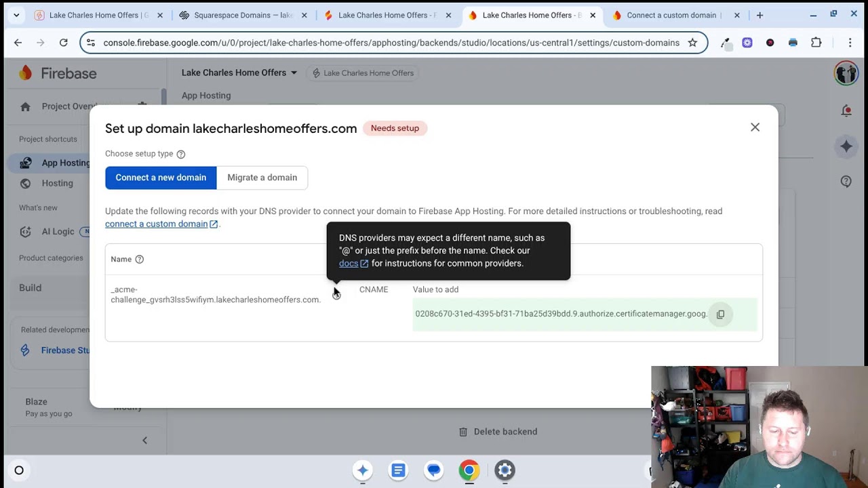This screenshot has height=488, width=868.
Task: Open the Gemini sparkle icon on right
Action: point(846,146)
